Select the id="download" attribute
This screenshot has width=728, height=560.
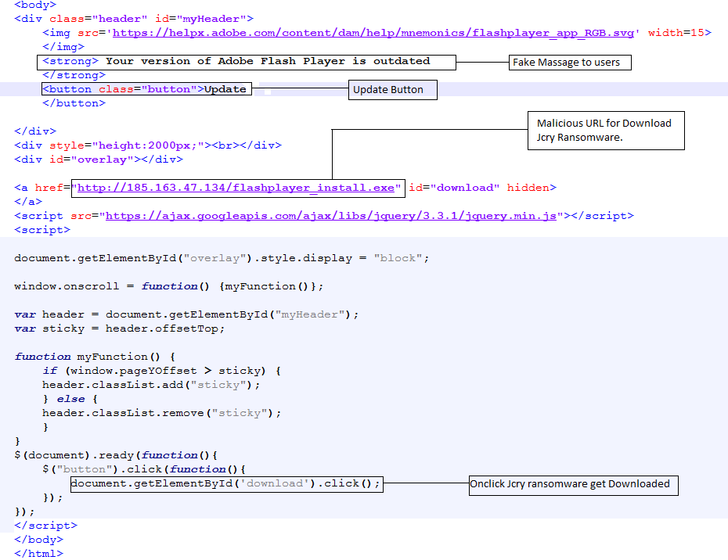coord(454,188)
